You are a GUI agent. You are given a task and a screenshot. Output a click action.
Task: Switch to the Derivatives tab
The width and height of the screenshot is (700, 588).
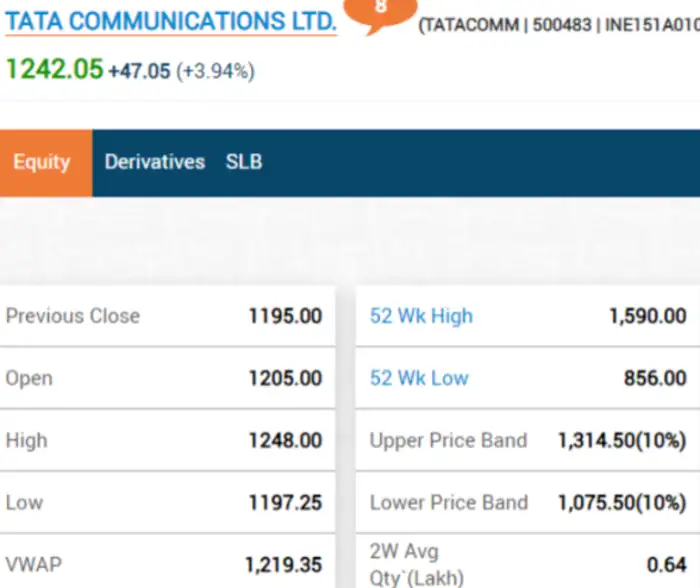click(154, 162)
